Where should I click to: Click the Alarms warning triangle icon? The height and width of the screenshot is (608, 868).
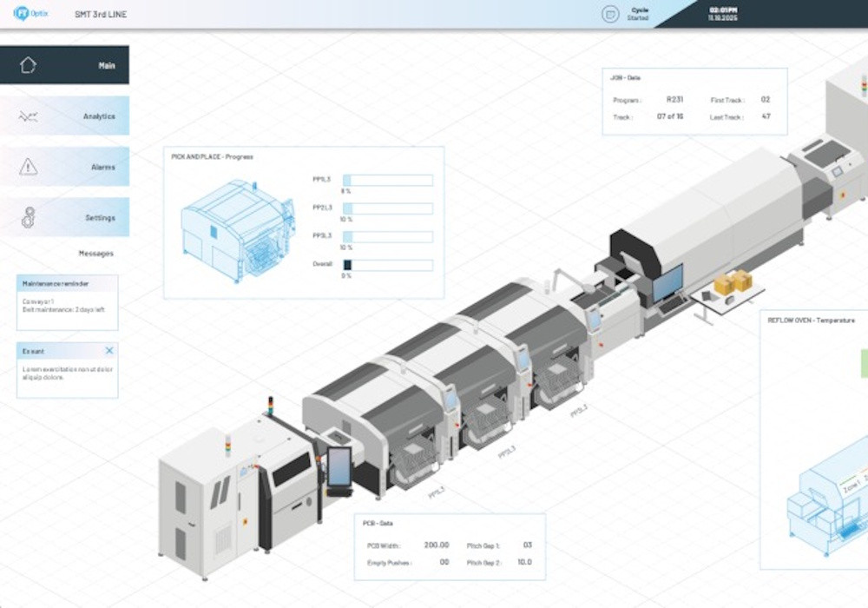27,166
